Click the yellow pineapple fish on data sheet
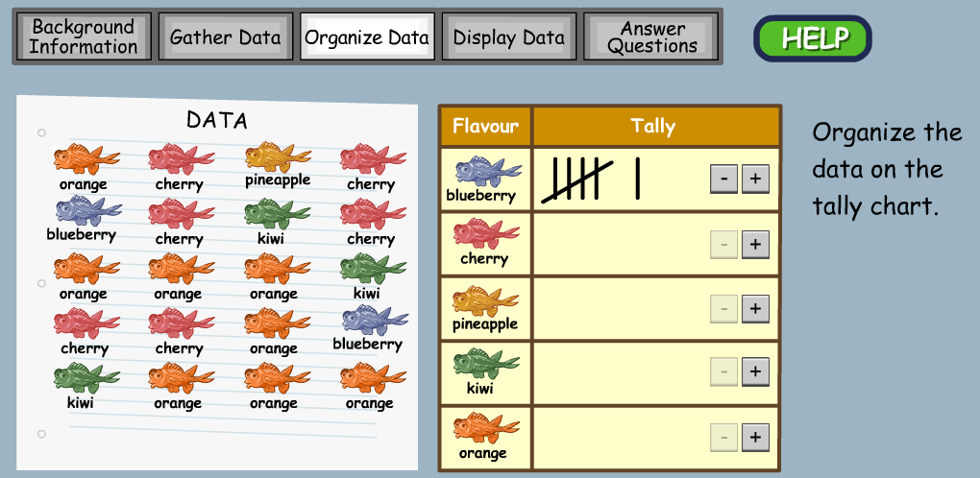The width and height of the screenshot is (980, 478). 278,156
